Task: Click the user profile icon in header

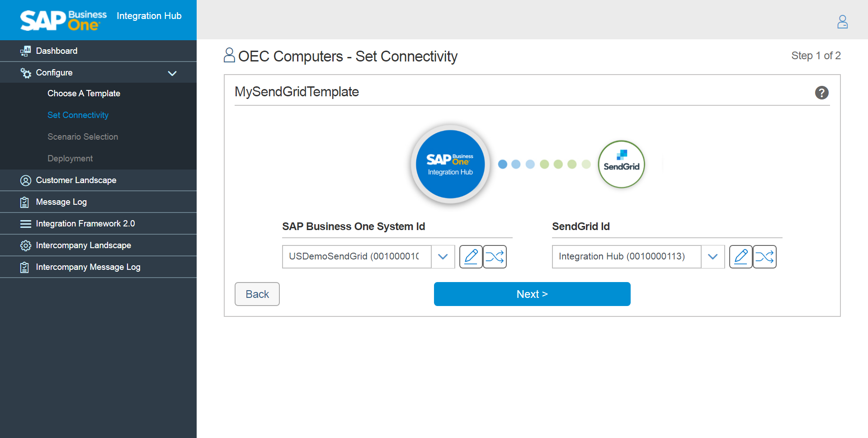Action: point(842,22)
